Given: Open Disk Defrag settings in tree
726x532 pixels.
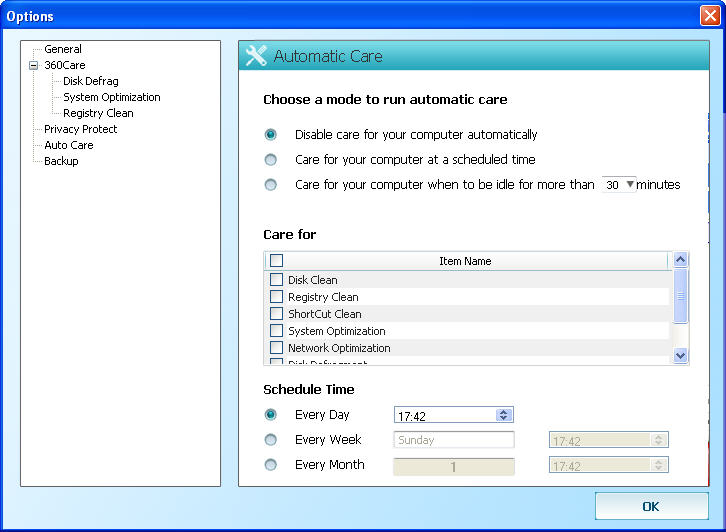Looking at the screenshot, I should (x=91, y=81).
